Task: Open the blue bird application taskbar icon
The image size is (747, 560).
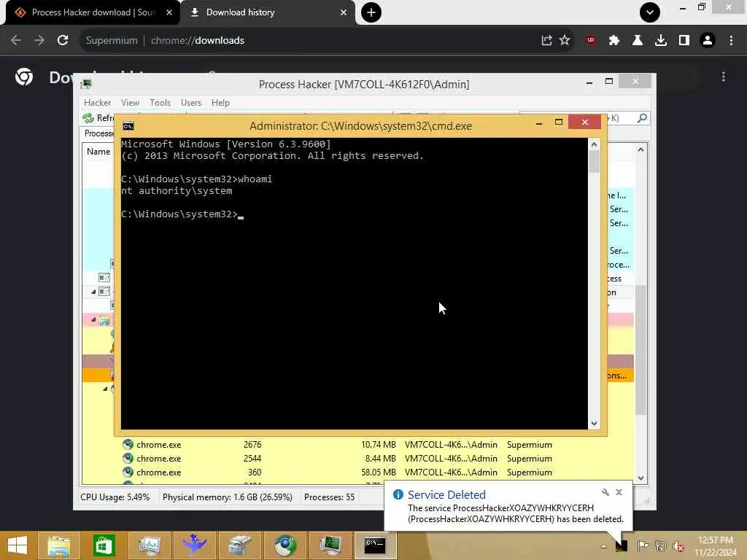Action: [194, 545]
